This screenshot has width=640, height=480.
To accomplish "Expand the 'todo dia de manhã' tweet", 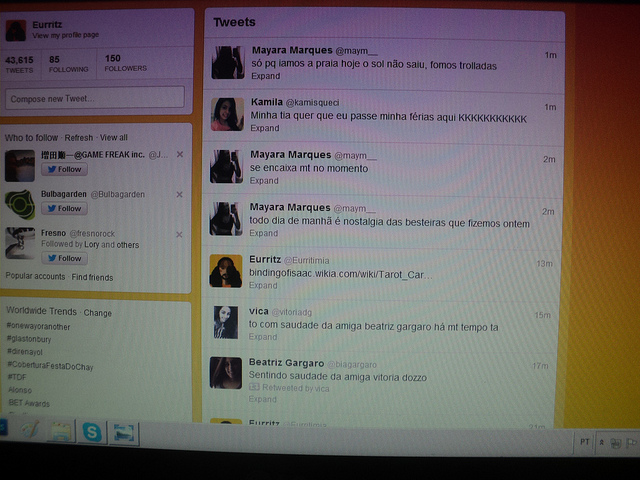I will point(264,233).
